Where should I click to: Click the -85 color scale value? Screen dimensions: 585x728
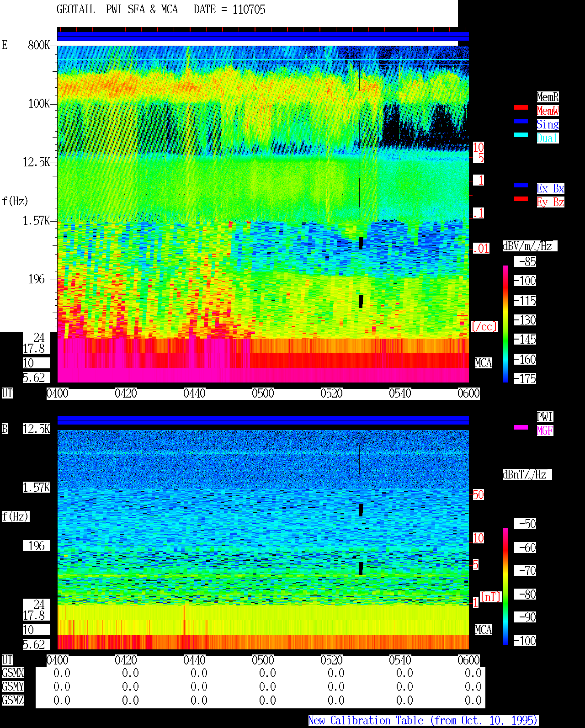525,262
